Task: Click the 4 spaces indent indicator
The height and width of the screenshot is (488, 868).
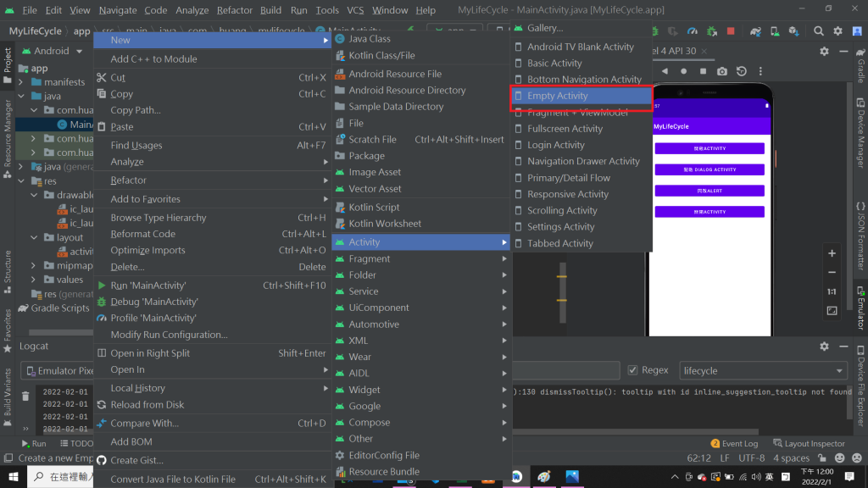Action: click(791, 458)
